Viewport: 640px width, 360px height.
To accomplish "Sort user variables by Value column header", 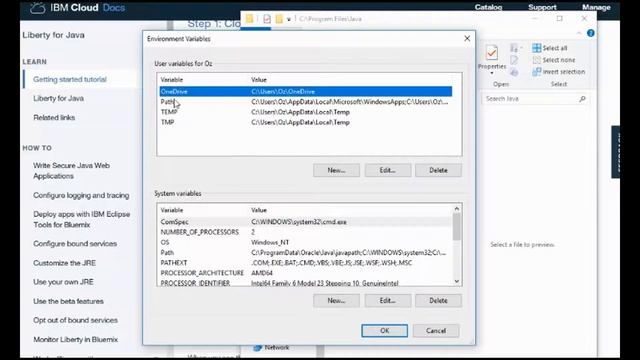I will (x=259, y=80).
